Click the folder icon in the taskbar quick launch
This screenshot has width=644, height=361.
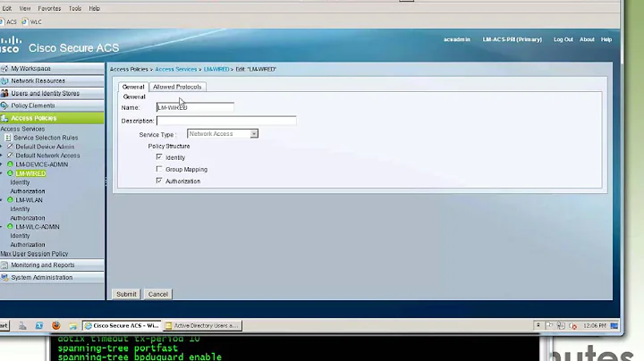click(72, 326)
